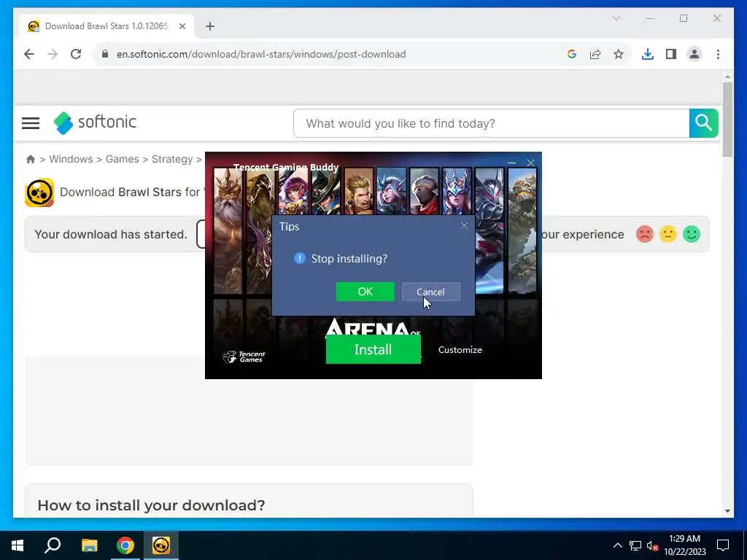Bookmark this tab with the star
This screenshot has width=747, height=560.
coord(619,54)
